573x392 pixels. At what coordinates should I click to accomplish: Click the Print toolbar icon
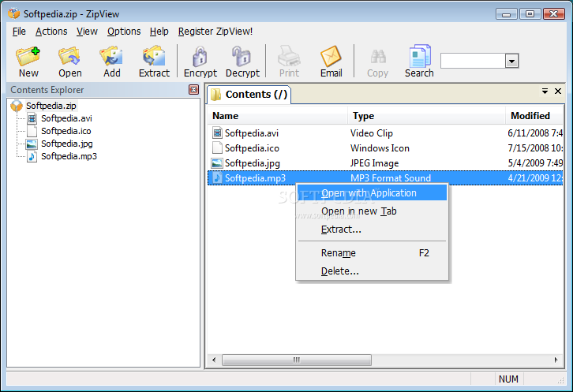[289, 56]
